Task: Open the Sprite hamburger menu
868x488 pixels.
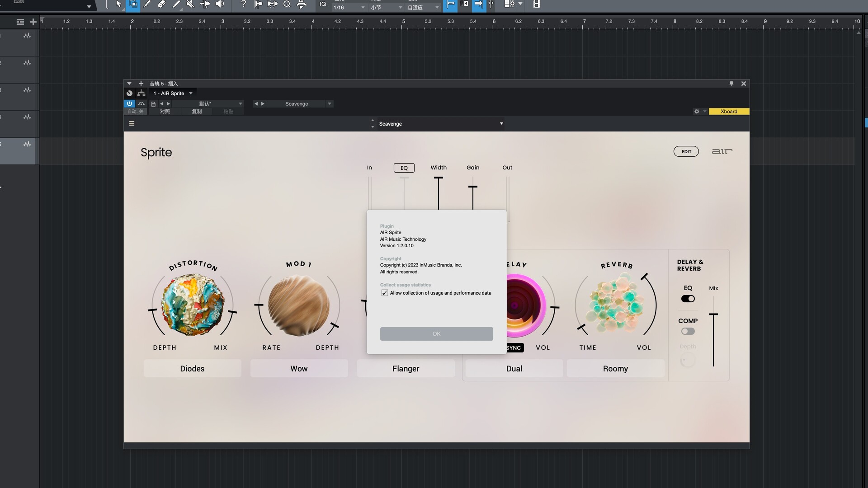Action: (x=132, y=123)
